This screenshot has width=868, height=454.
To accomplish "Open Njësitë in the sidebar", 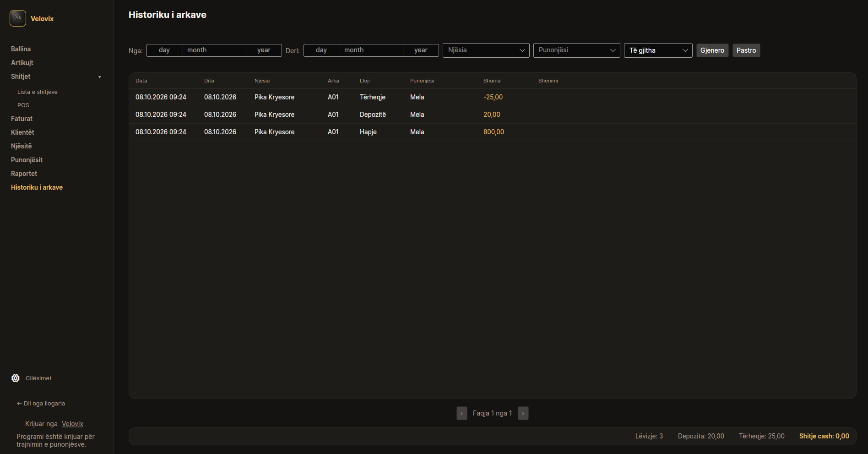I will point(22,146).
